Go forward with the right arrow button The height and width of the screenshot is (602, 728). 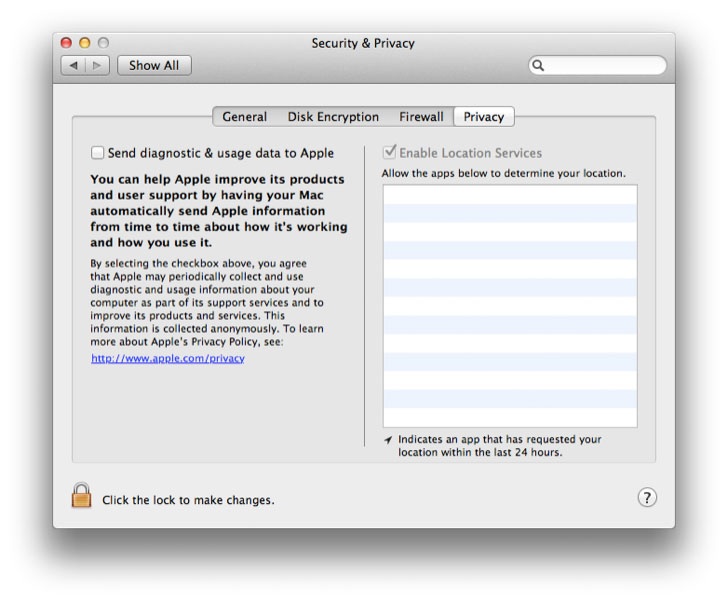[97, 65]
